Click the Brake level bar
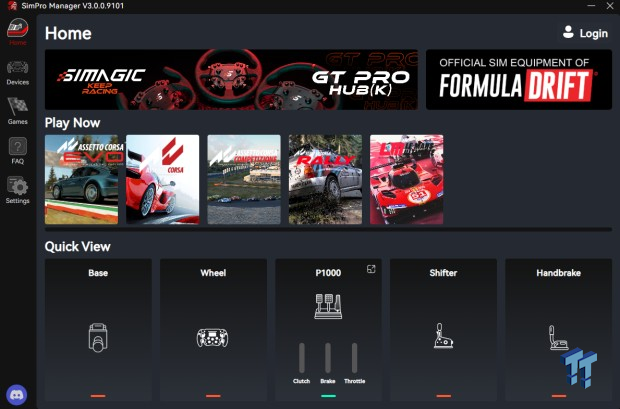The width and height of the screenshot is (620, 409). 328,358
